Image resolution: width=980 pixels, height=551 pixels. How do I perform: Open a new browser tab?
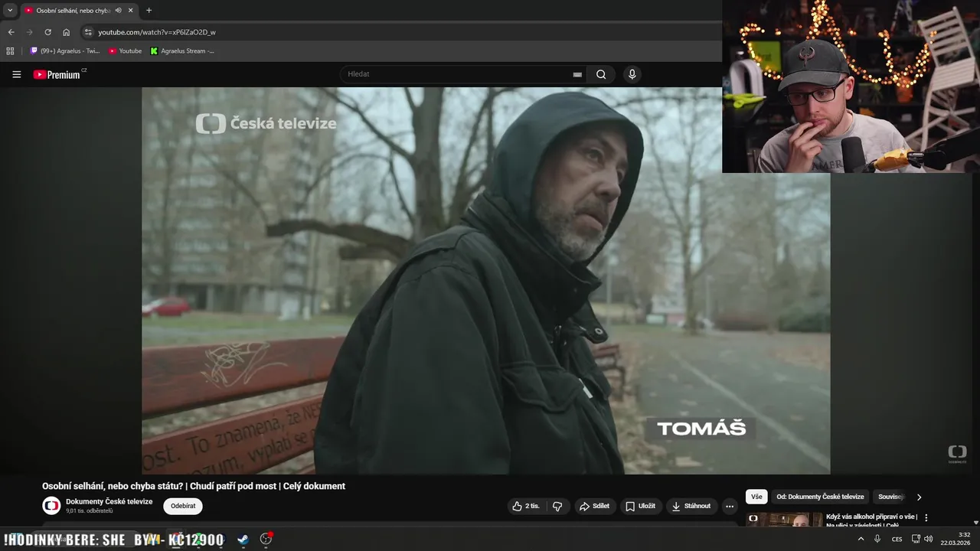(149, 10)
